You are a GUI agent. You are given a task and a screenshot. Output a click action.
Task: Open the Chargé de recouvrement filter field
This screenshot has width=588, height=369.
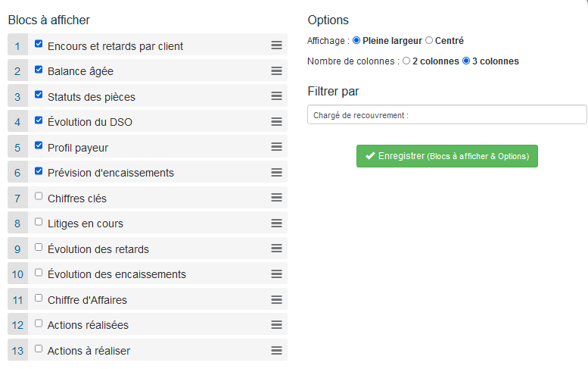click(x=446, y=115)
